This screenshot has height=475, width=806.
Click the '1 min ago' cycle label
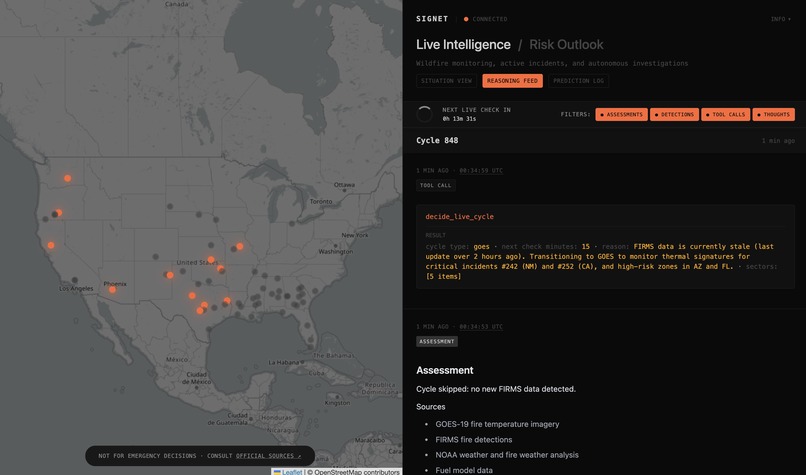tap(778, 141)
